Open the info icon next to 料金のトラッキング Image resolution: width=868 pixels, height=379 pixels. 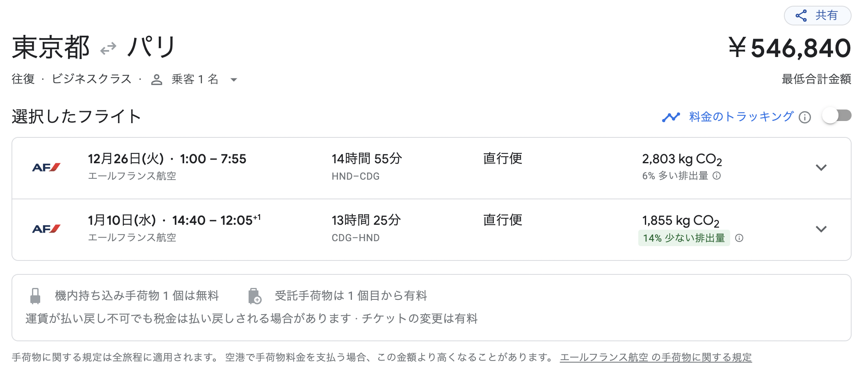(x=805, y=118)
